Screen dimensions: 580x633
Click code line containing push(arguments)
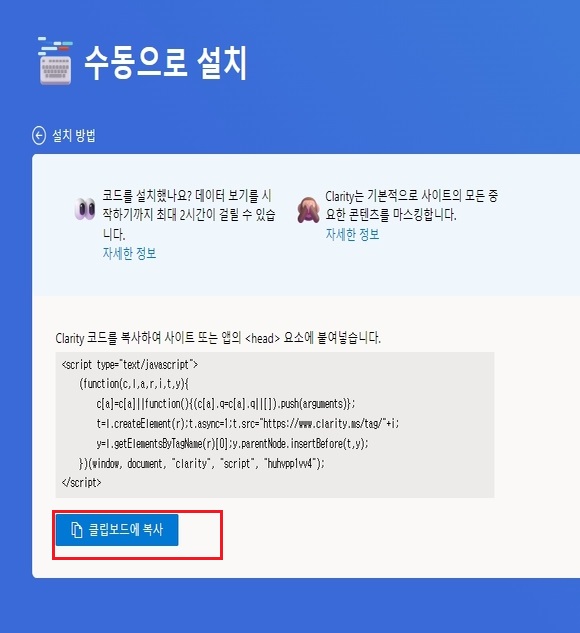226,404
